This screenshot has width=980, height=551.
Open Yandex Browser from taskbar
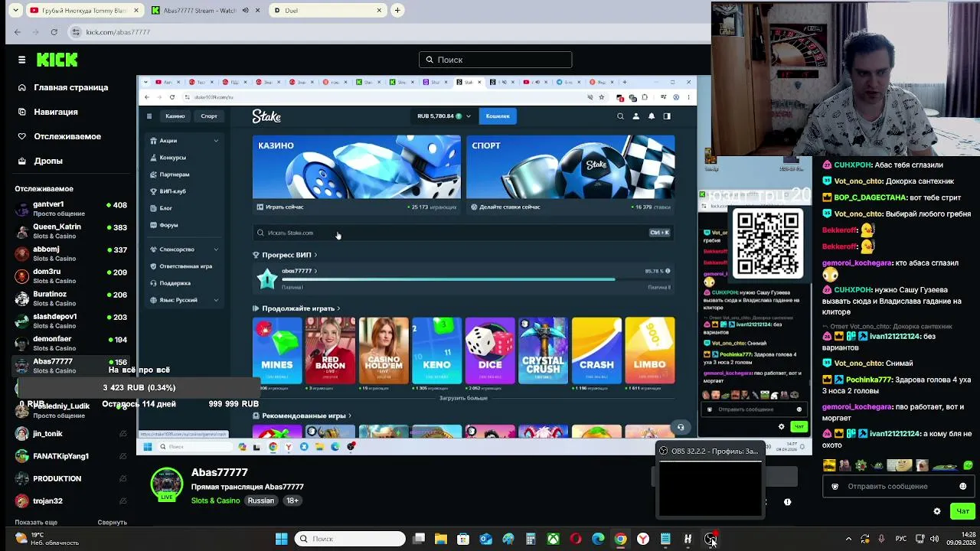pyautogui.click(x=643, y=539)
